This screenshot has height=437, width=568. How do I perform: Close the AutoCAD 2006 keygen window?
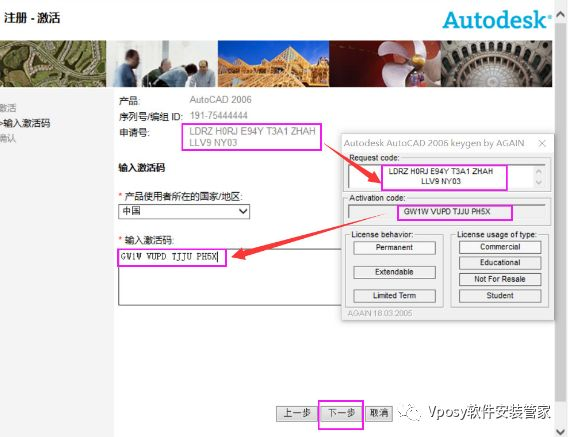[542, 143]
